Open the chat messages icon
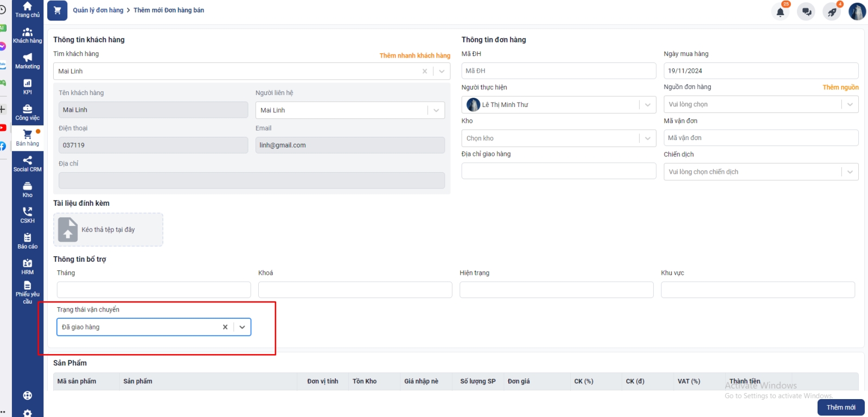 tap(806, 12)
